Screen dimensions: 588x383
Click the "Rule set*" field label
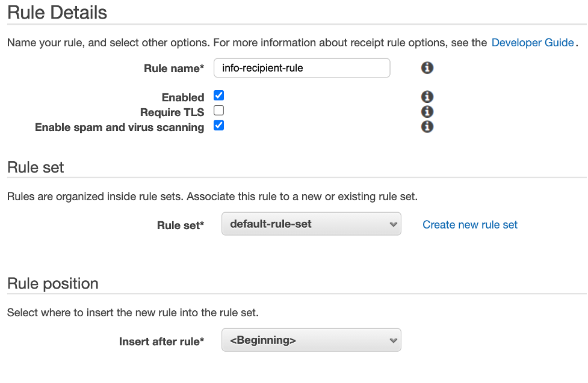(181, 225)
